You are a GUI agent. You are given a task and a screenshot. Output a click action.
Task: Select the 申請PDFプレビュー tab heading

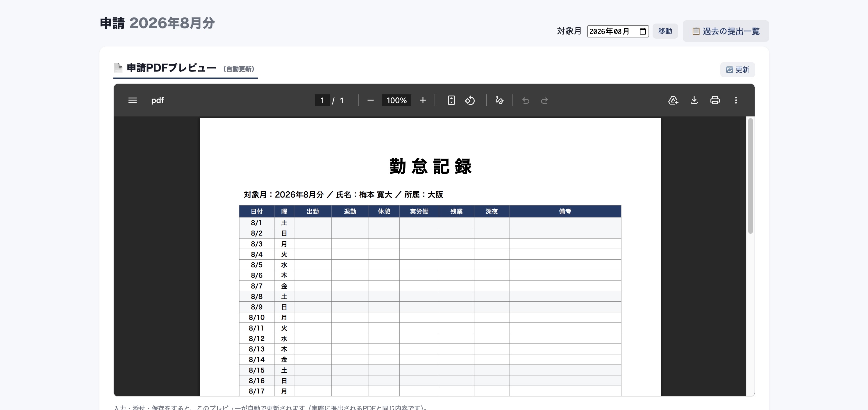[185, 68]
